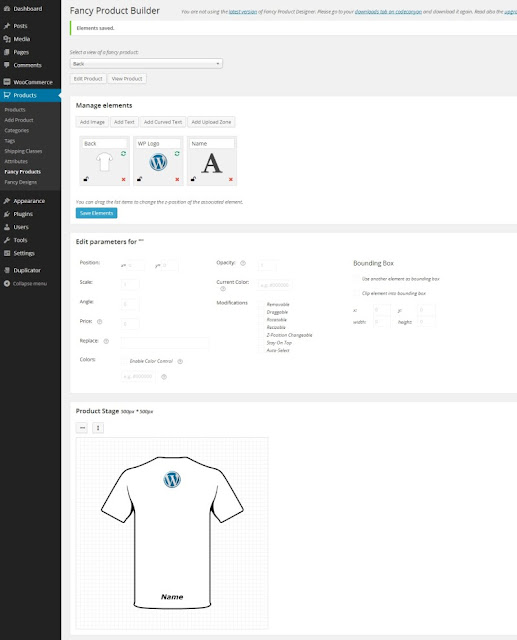Screen dimensions: 517x640
Task: Go to Fancy Designs submenu item
Action: (20, 182)
